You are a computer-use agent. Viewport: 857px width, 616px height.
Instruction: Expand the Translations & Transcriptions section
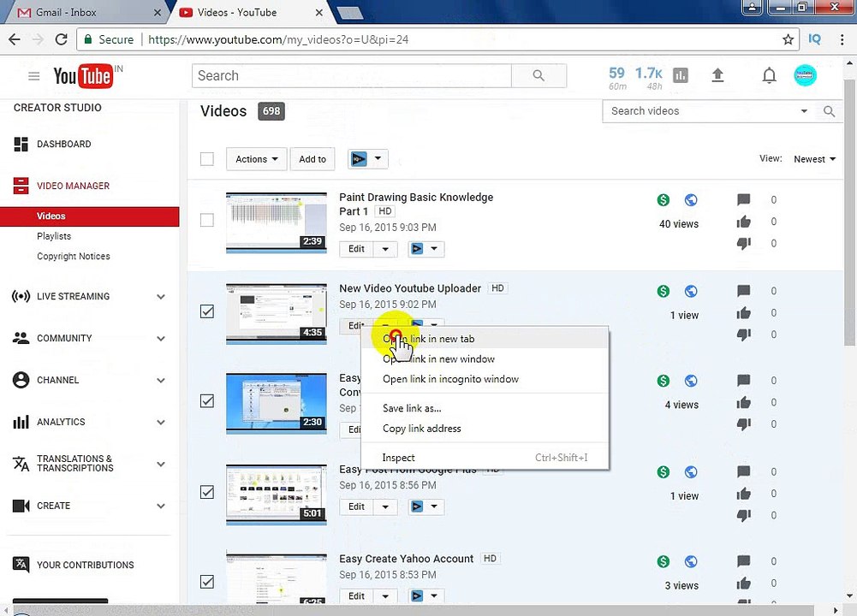(161, 464)
